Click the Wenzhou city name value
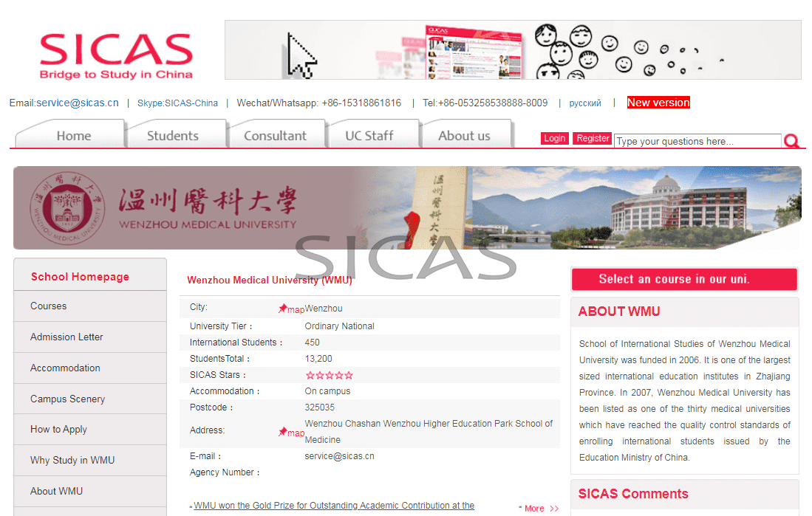 pos(324,309)
